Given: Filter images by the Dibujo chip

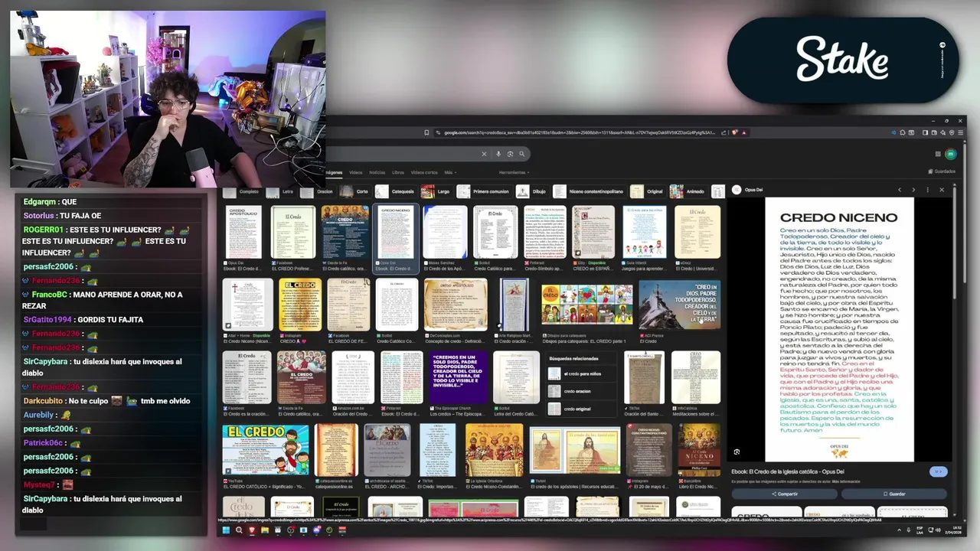Looking at the screenshot, I should point(532,191).
